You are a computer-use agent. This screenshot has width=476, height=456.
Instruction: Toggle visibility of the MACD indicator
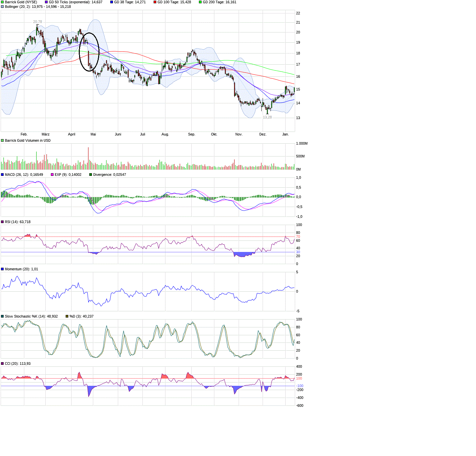click(3, 175)
